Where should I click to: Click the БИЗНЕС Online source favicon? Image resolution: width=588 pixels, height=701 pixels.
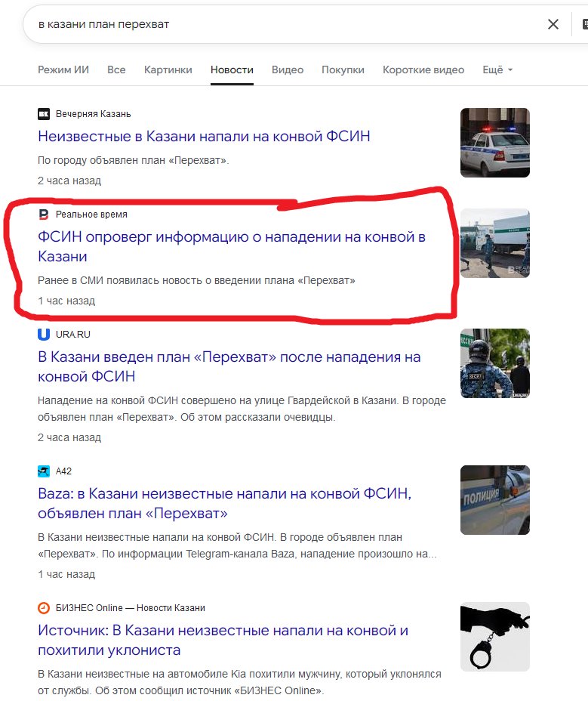click(43, 608)
